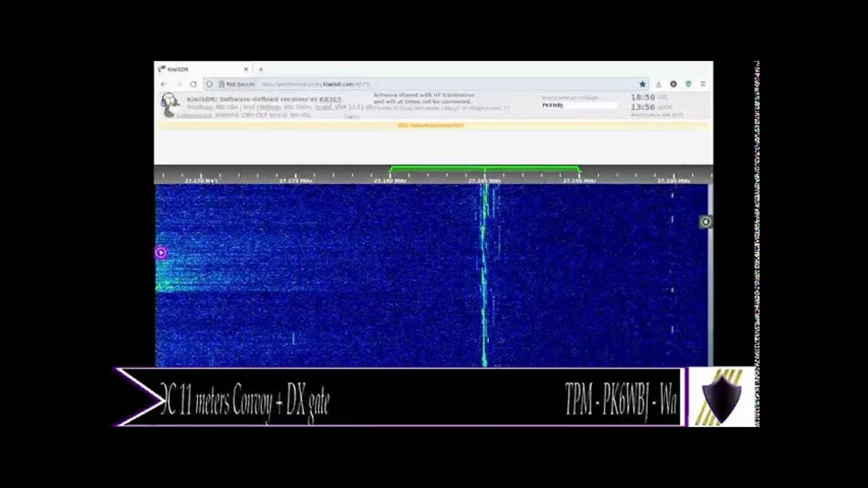Viewport: 868px width, 488px height.
Task: Reload the KiwiSDR page
Action: pyautogui.click(x=193, y=84)
